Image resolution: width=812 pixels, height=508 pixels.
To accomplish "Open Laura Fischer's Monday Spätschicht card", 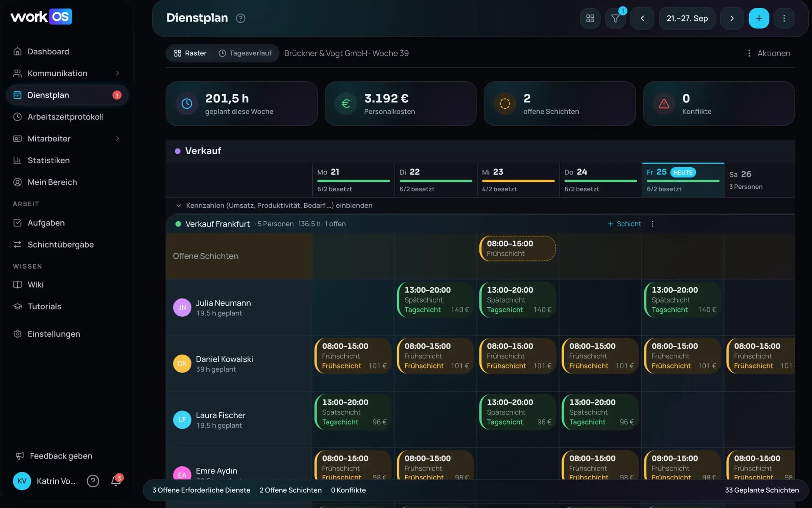I will (353, 412).
